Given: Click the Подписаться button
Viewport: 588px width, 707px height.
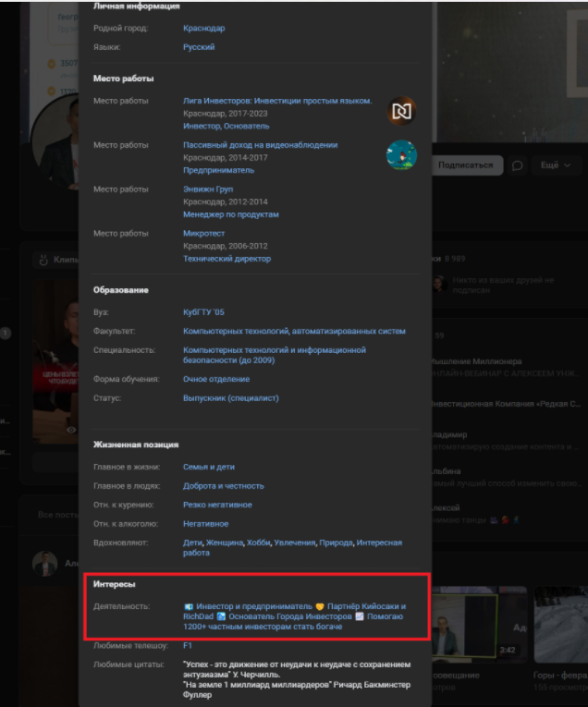Looking at the screenshot, I should pyautogui.click(x=467, y=165).
